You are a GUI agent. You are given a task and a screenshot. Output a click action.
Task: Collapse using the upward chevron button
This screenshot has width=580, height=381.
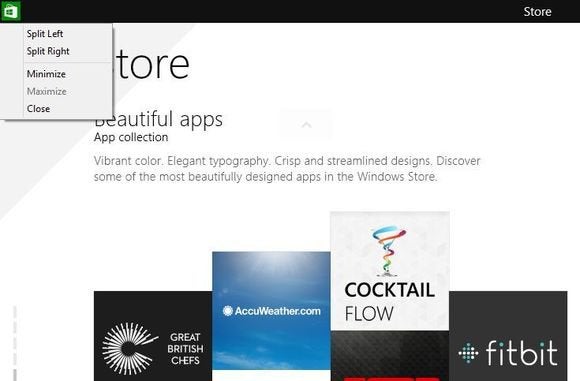(306, 125)
